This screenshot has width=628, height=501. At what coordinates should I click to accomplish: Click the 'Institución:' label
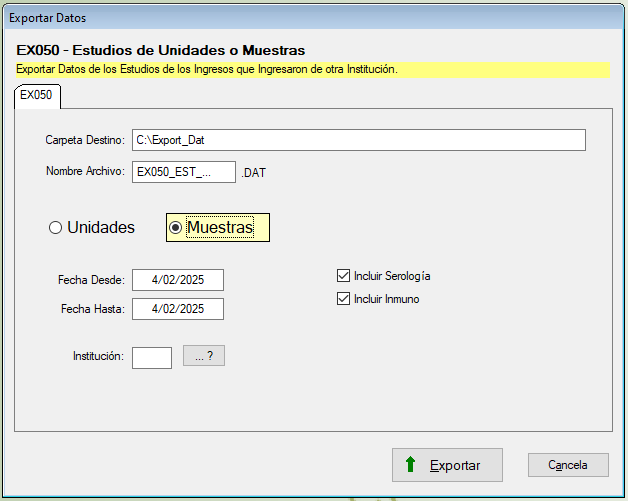[x=98, y=357]
